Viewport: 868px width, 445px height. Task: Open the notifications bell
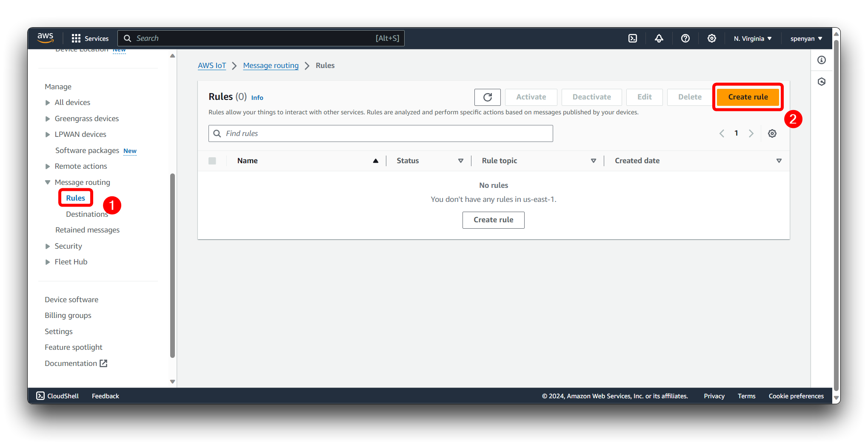659,38
